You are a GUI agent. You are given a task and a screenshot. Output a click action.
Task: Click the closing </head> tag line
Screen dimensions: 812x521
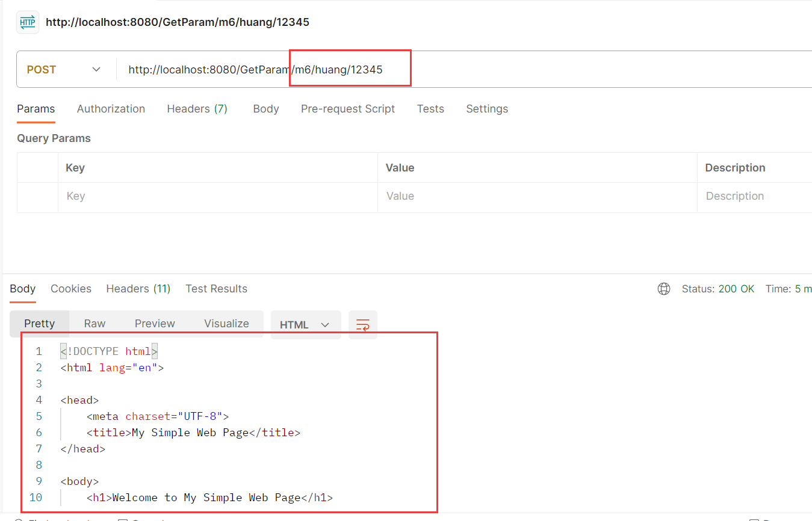click(82, 449)
